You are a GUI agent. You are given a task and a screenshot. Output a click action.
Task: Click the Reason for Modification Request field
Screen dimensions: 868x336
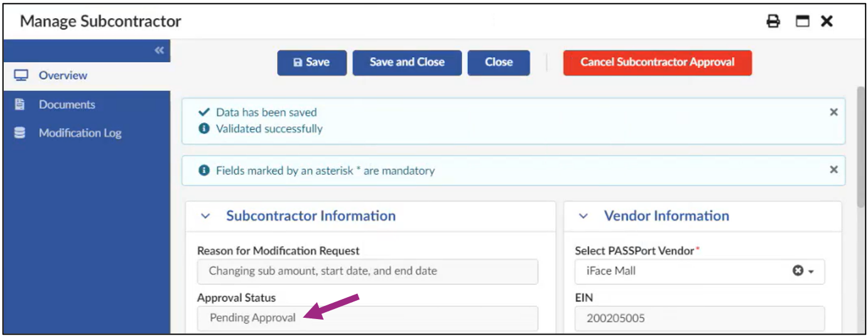(x=367, y=271)
